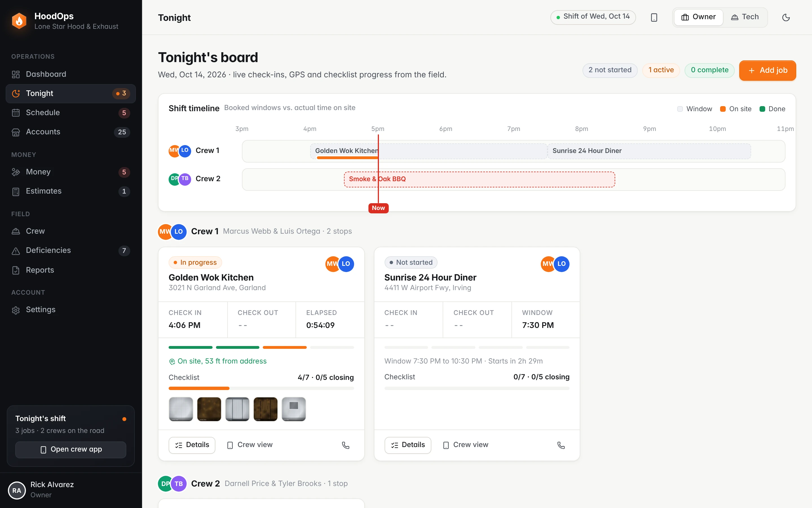Call crew via Golden Wok phone icon
The width and height of the screenshot is (812, 508).
click(x=346, y=445)
